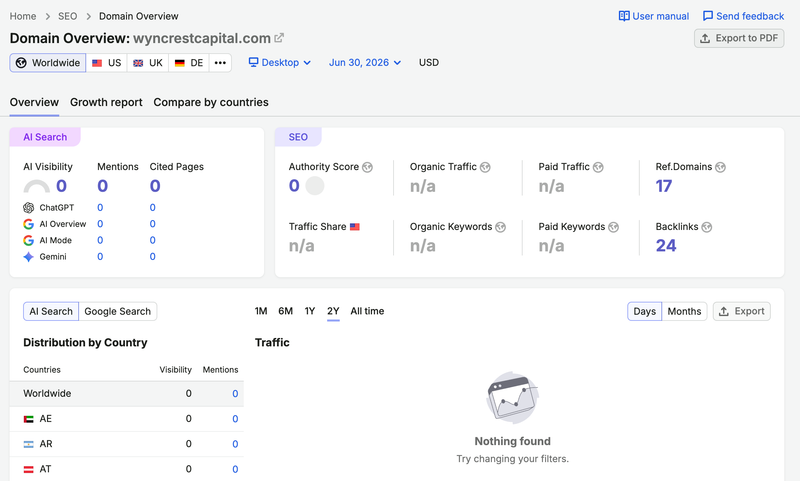
Task: Select the 6M time range
Action: [285, 311]
